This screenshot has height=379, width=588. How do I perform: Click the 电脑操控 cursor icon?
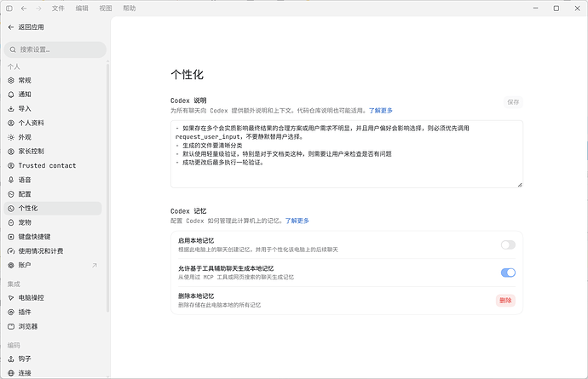11,297
